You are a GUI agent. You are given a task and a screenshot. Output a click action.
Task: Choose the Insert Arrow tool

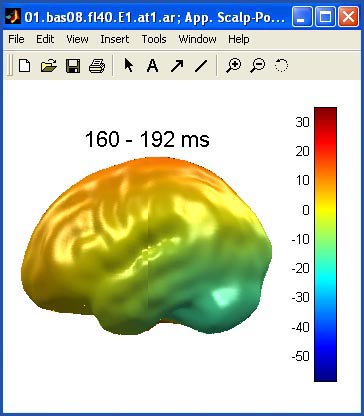coord(177,66)
